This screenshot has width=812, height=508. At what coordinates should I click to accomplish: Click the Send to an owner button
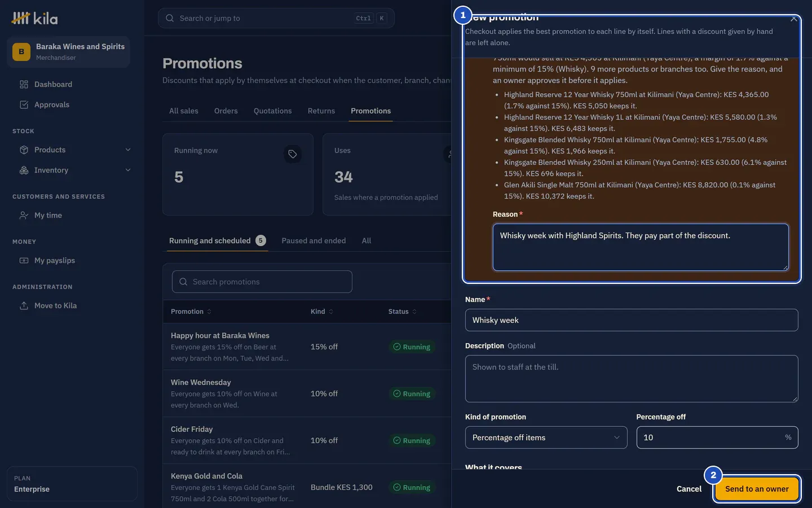757,489
